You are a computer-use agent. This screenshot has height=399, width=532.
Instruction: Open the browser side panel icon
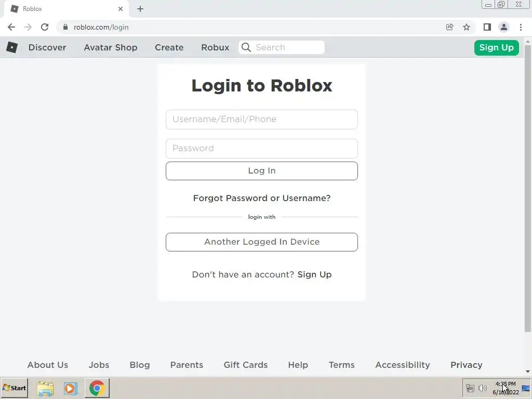click(487, 27)
